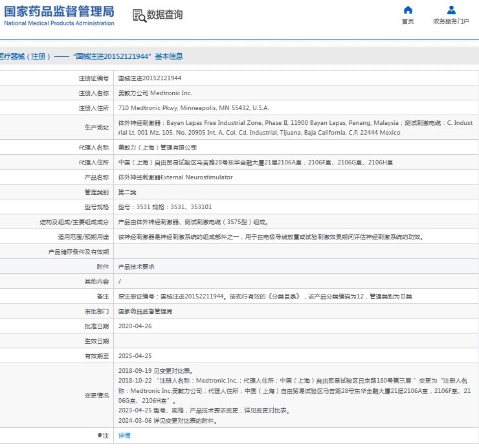Click the 政务服务门户 text label
Viewport: 479px width, 448px height.
[451, 21]
